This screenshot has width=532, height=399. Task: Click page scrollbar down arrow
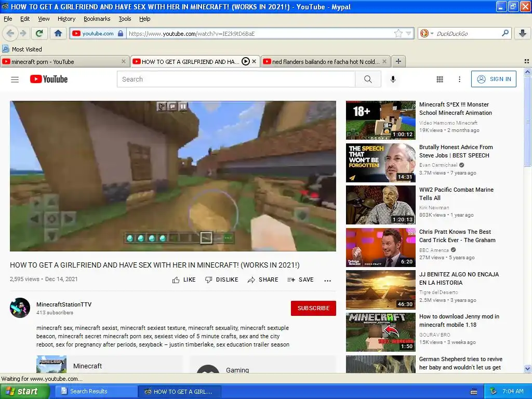coord(527,368)
